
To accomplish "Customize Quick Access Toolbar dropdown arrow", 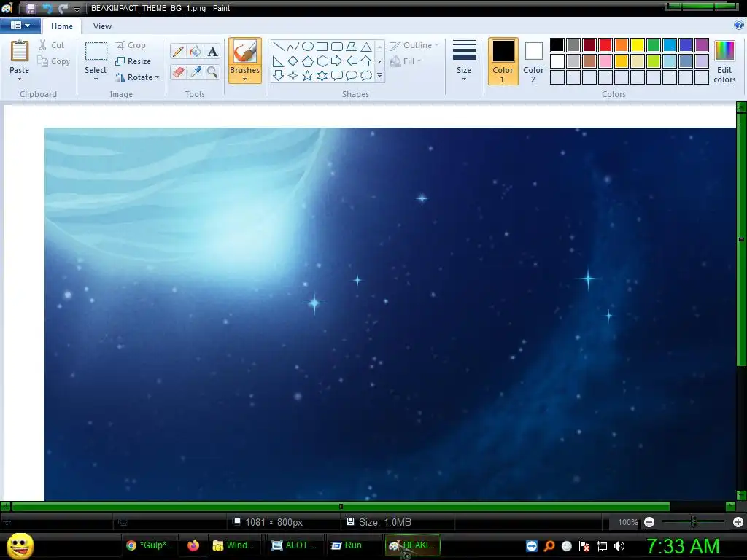I will (77, 9).
